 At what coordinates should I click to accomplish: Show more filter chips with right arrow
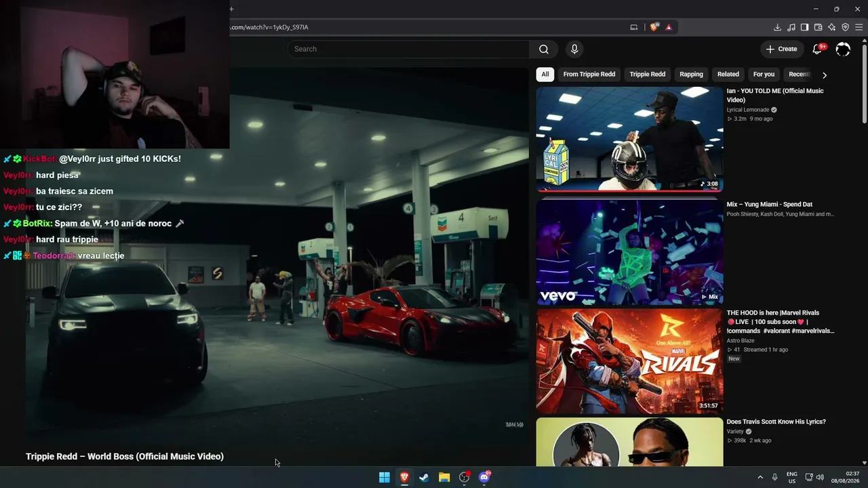(x=825, y=75)
